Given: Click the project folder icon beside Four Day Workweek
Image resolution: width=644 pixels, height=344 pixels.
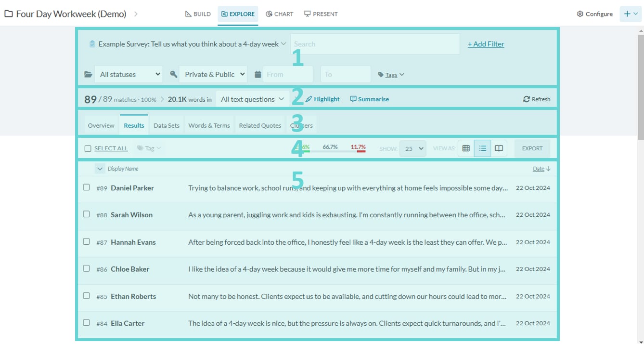Looking at the screenshot, I should coord(9,14).
